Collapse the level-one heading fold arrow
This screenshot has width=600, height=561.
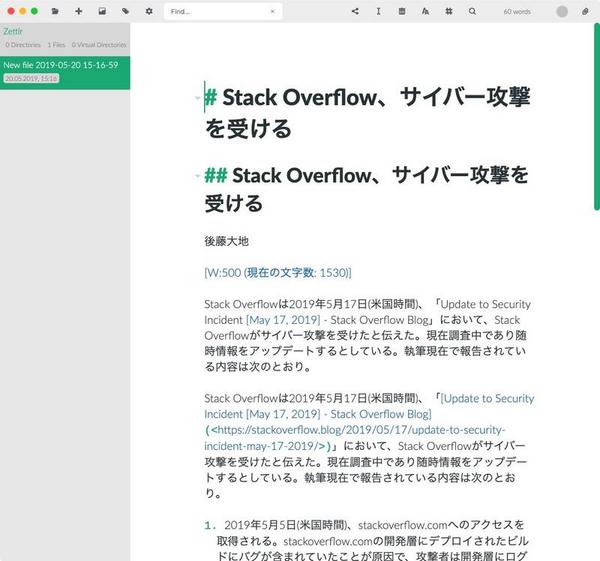197,98
